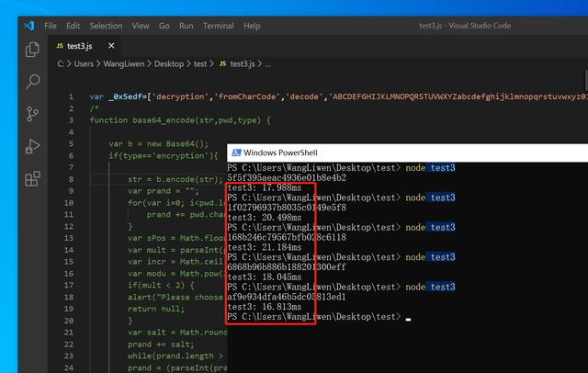588x373 pixels.
Task: Click the 'test3.js - Visual Studio Code' window title
Action: pos(465,26)
